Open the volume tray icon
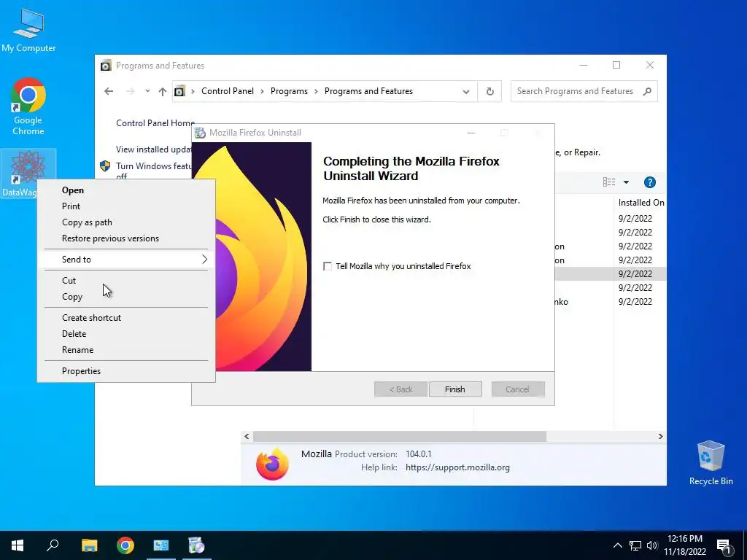This screenshot has height=560, width=747. pos(652,545)
